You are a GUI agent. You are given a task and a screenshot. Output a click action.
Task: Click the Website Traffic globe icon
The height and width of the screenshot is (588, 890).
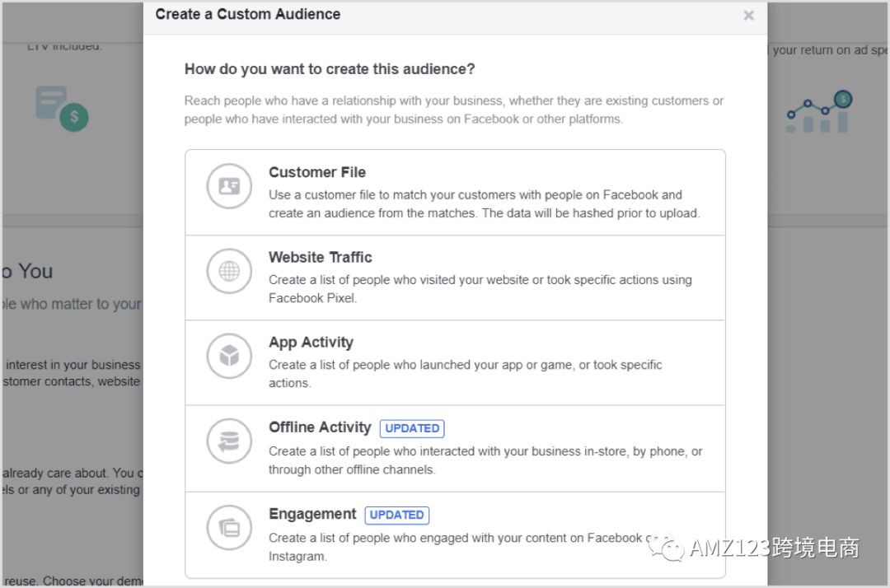click(228, 271)
